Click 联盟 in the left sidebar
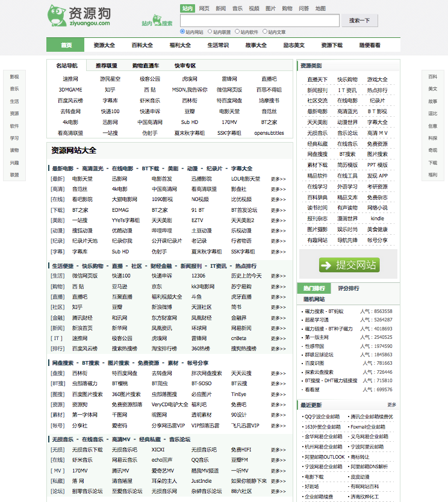The width and height of the screenshot is (448, 502). (14, 175)
